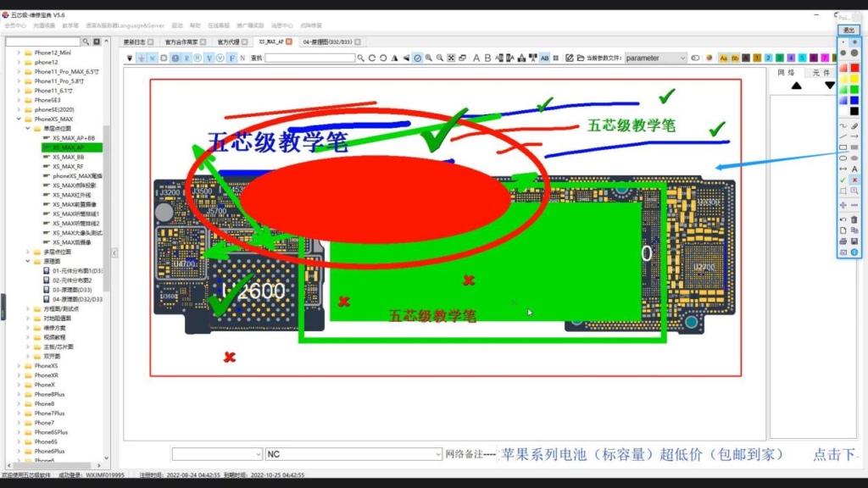This screenshot has height=488, width=868.
Task: Switch to the 网络 panel tab
Action: click(786, 73)
